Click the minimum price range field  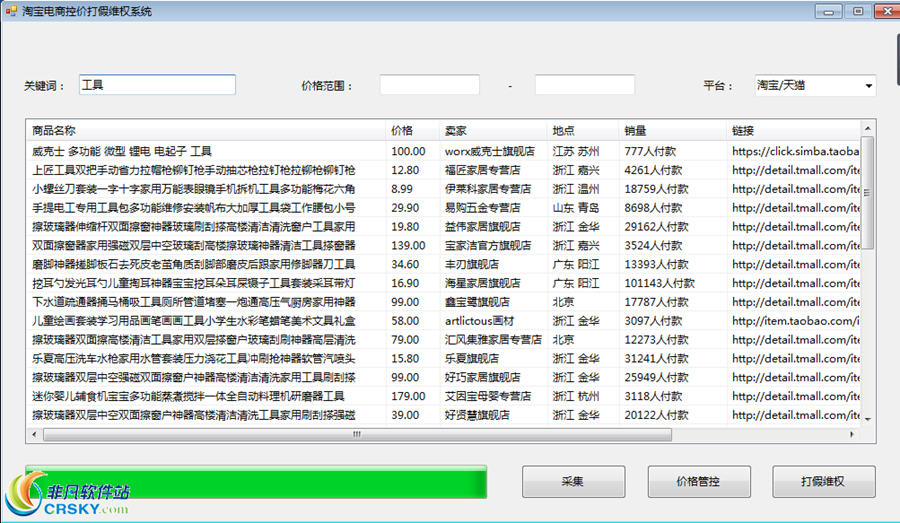pos(429,85)
